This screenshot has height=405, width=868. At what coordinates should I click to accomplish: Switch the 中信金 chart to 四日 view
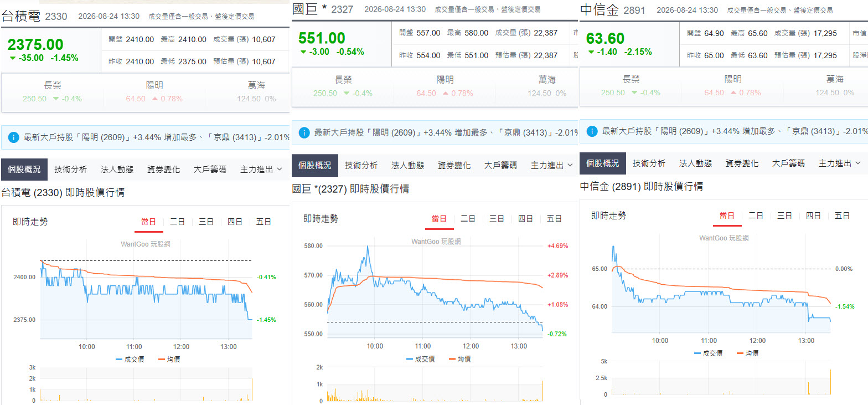click(x=814, y=216)
